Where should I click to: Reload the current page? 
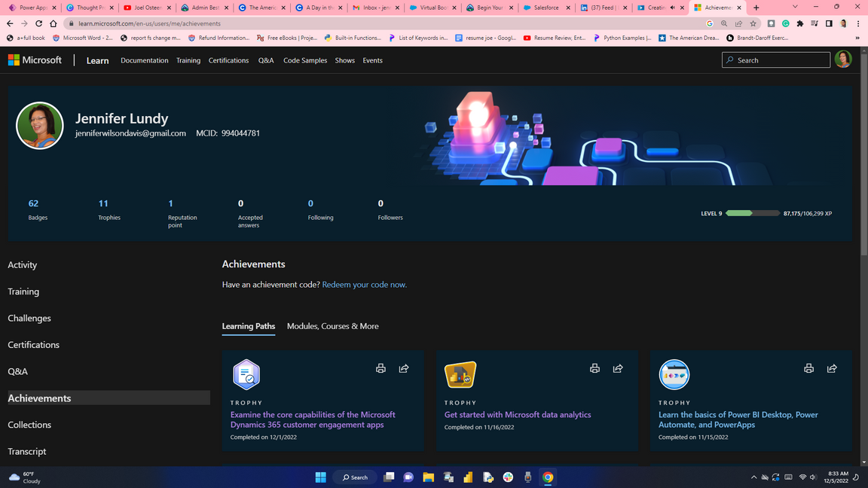click(x=38, y=24)
